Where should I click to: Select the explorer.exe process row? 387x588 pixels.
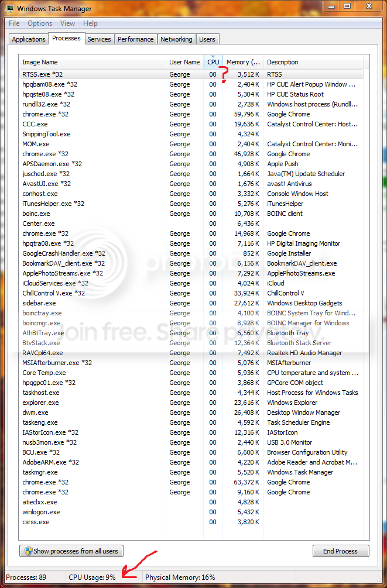point(191,403)
